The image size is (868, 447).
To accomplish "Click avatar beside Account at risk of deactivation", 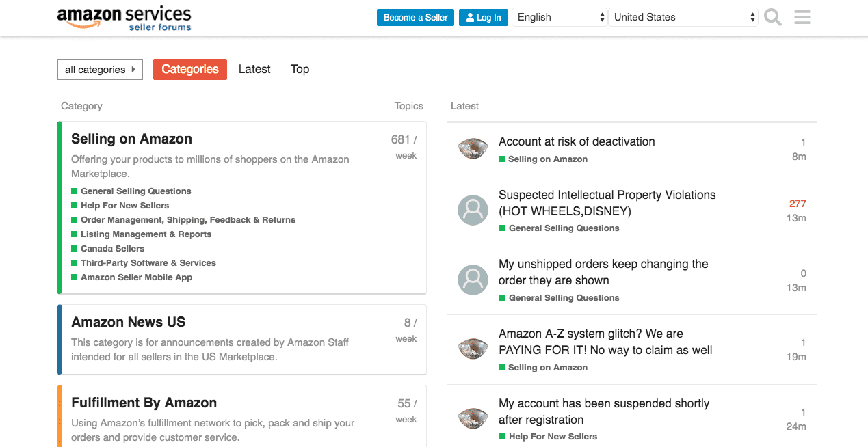I will [473, 149].
